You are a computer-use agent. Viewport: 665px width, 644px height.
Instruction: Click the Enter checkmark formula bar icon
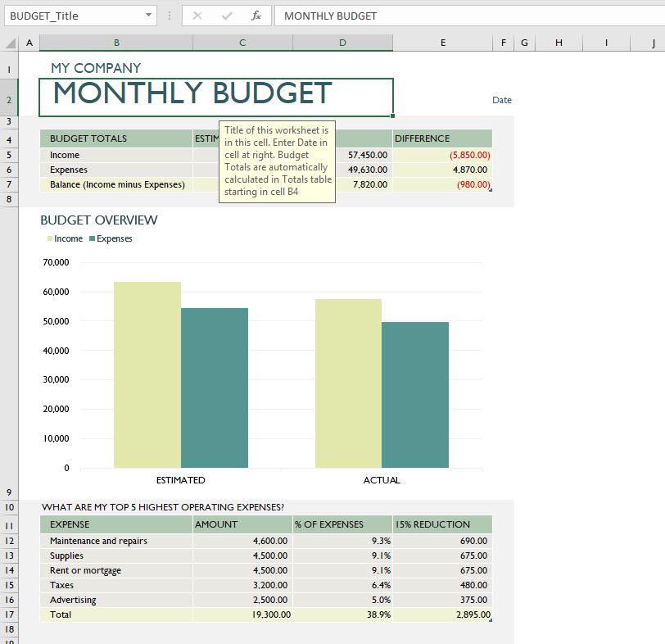[227, 16]
